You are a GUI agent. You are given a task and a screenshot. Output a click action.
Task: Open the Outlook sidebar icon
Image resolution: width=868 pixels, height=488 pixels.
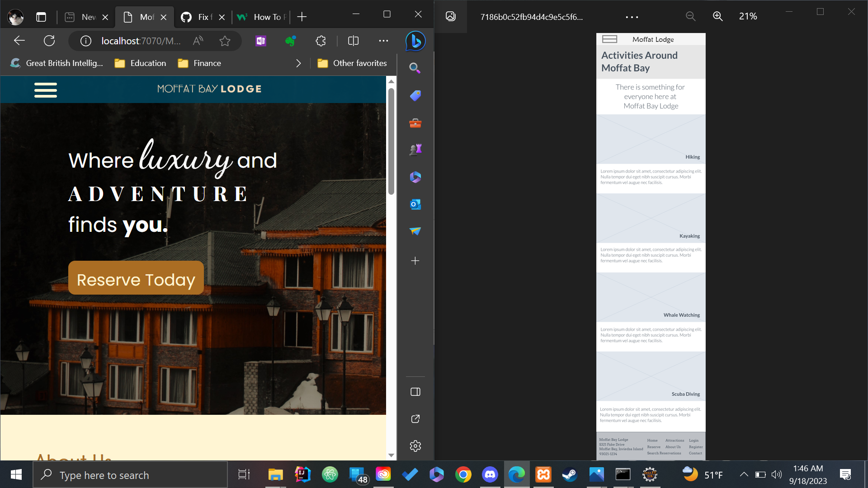tap(415, 204)
